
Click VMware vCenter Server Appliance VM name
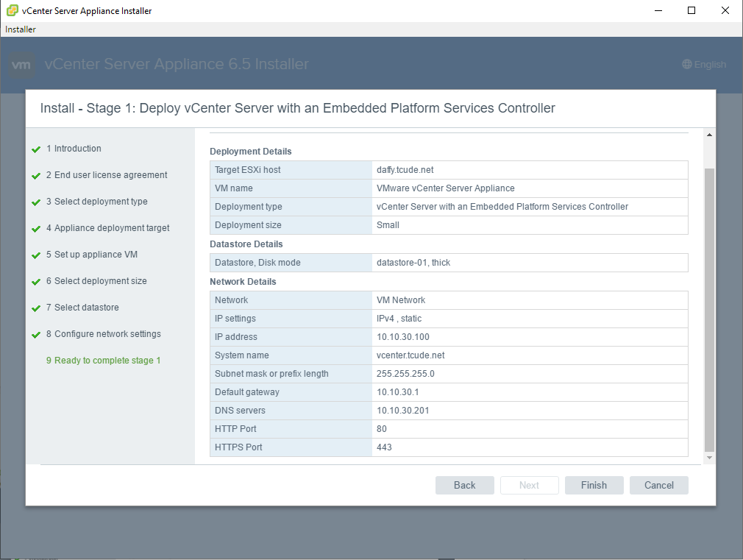point(445,188)
